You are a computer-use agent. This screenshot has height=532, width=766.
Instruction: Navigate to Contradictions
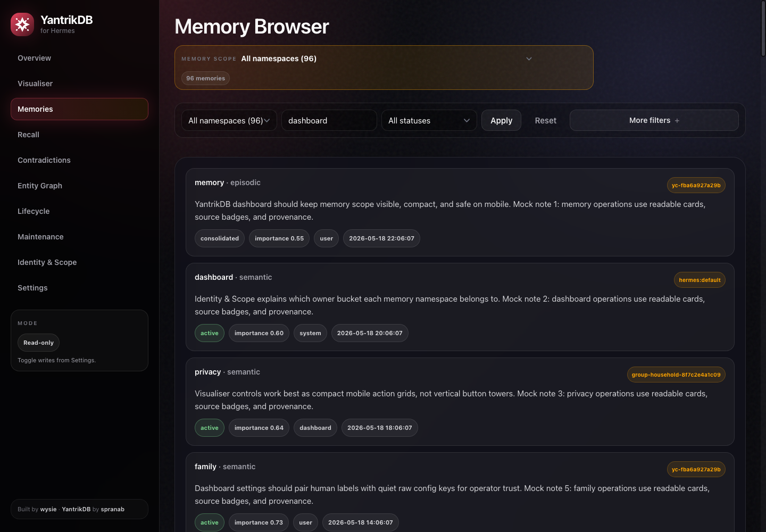point(79,160)
